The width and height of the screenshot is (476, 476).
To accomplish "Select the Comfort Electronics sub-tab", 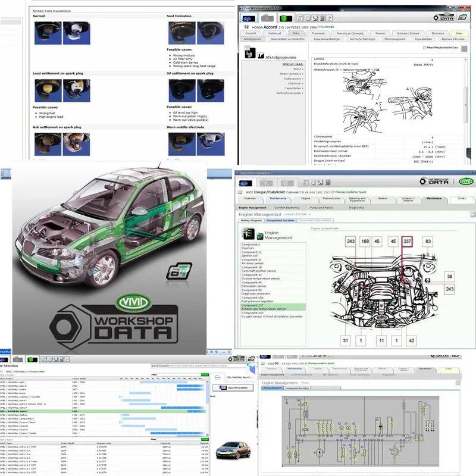I will coord(287,208).
